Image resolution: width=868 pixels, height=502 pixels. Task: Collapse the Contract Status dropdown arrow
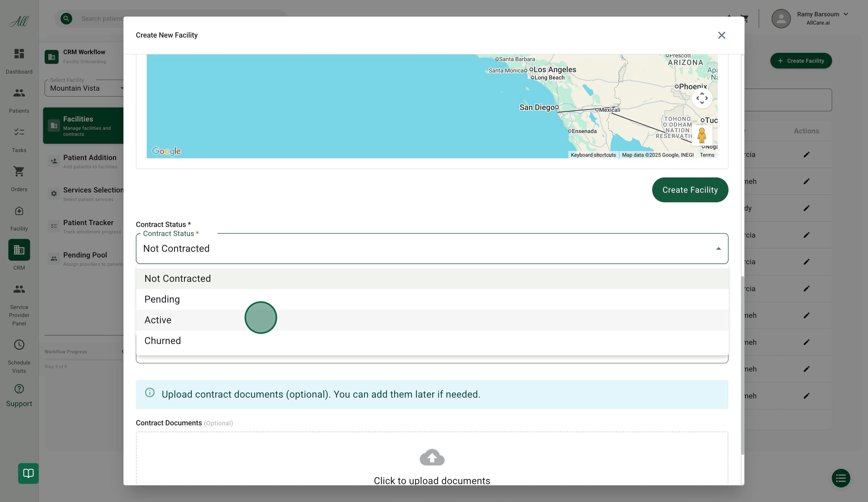(718, 249)
